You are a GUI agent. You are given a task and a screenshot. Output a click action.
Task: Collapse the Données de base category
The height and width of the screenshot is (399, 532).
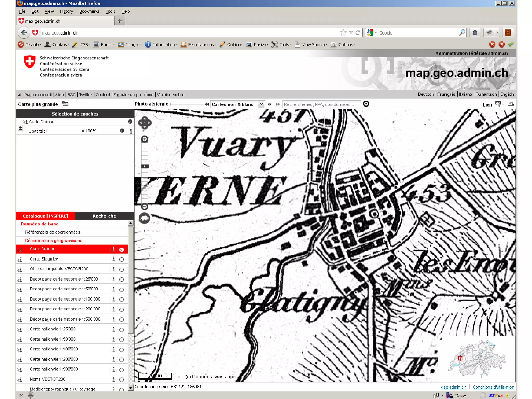coord(40,224)
